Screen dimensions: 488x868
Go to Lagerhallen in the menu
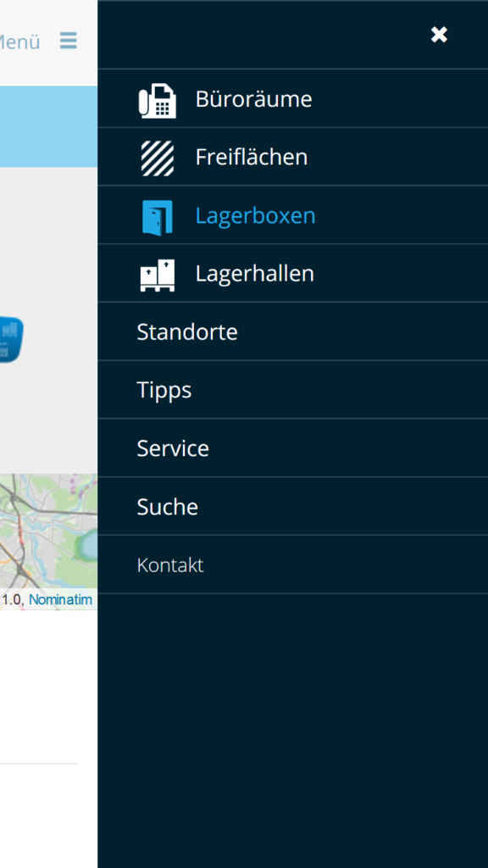(292, 273)
